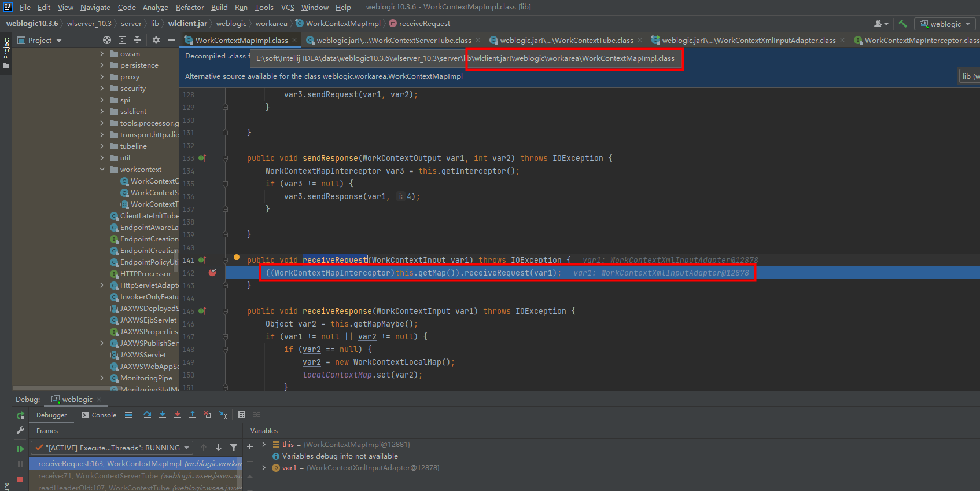Close the WorkContextMapImpl.class tab
This screenshot has height=491, width=980.
294,40
